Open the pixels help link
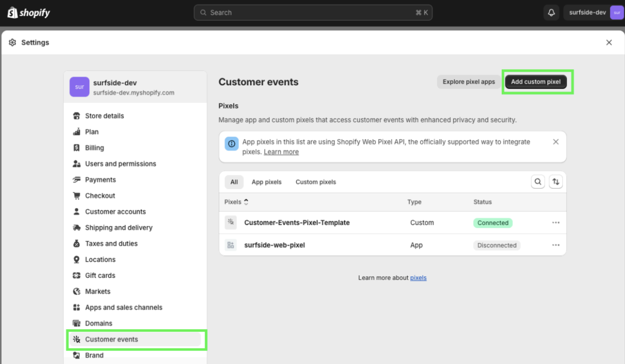This screenshot has height=364, width=625. (x=418, y=278)
